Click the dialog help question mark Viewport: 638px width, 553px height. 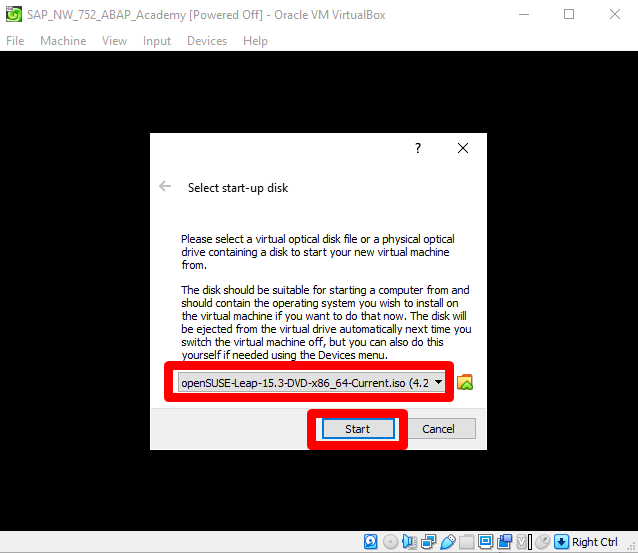(x=418, y=148)
